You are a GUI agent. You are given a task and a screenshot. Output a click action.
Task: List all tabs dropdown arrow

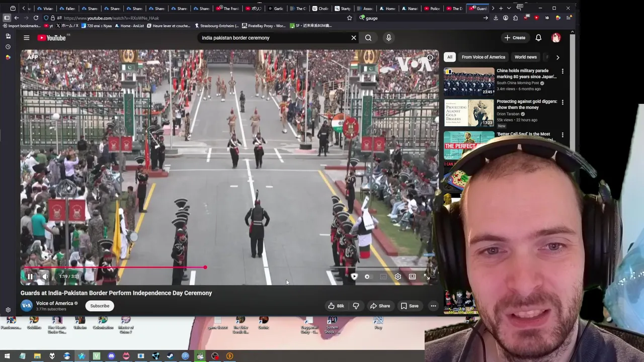509,9
